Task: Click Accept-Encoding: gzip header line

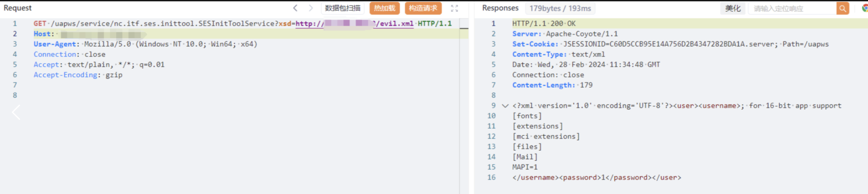Action: click(78, 75)
